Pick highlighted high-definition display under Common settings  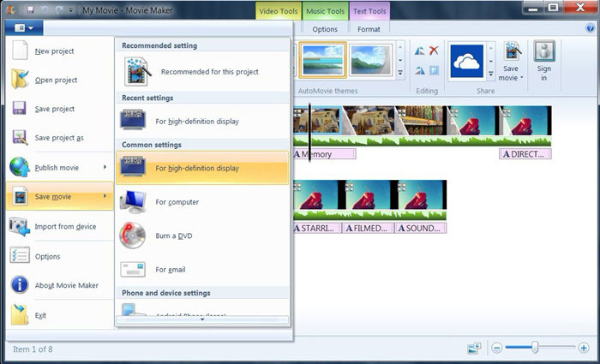[202, 168]
